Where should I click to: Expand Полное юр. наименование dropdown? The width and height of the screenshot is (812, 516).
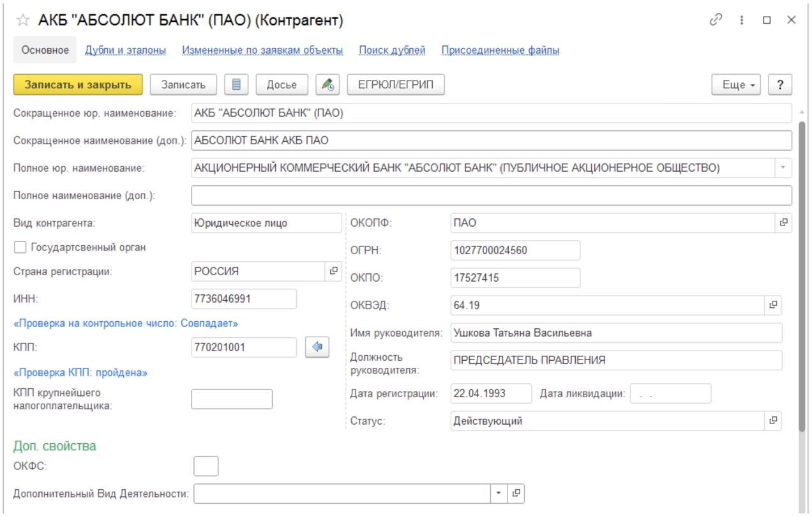(x=783, y=168)
